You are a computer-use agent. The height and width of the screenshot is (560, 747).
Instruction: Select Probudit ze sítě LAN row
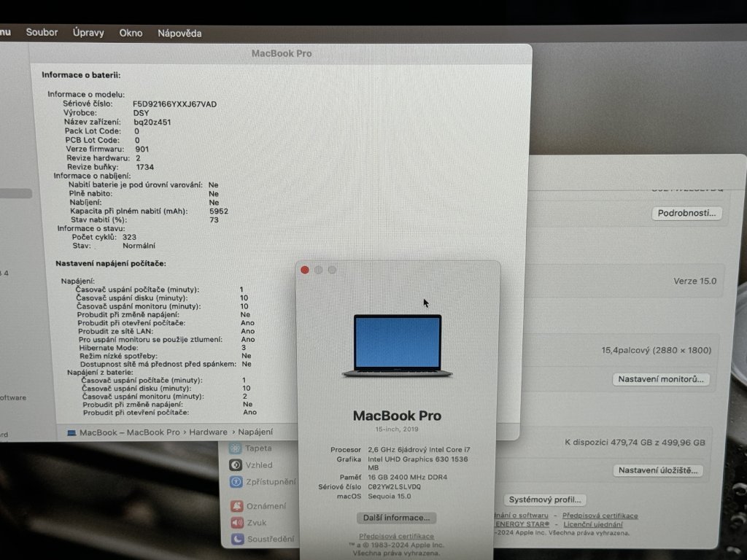(x=166, y=331)
